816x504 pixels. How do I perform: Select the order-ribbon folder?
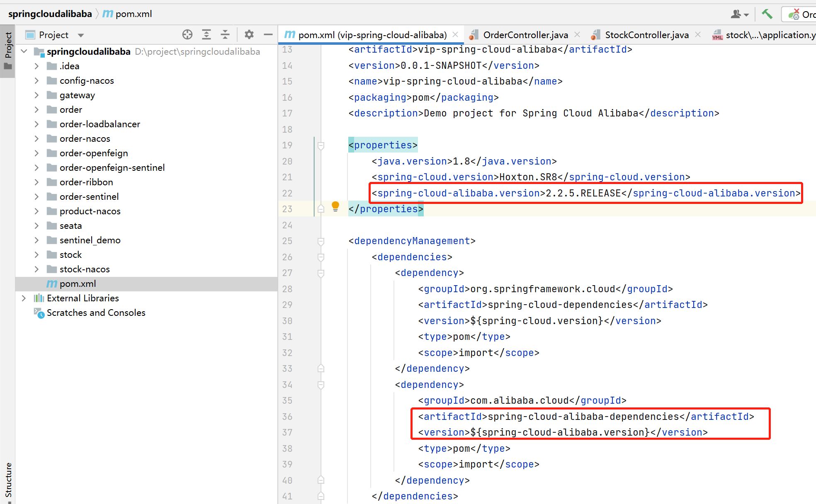86,182
